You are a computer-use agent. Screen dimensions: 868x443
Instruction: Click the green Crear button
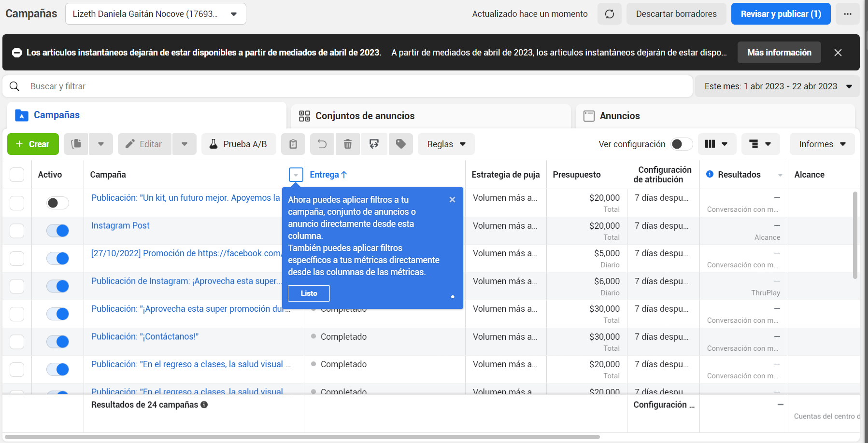pyautogui.click(x=33, y=144)
